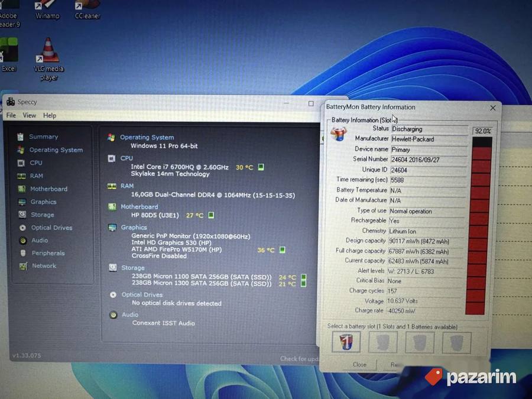The height and width of the screenshot is (399, 532).
Task: Open Network section in Speccy sidebar
Action: click(44, 265)
